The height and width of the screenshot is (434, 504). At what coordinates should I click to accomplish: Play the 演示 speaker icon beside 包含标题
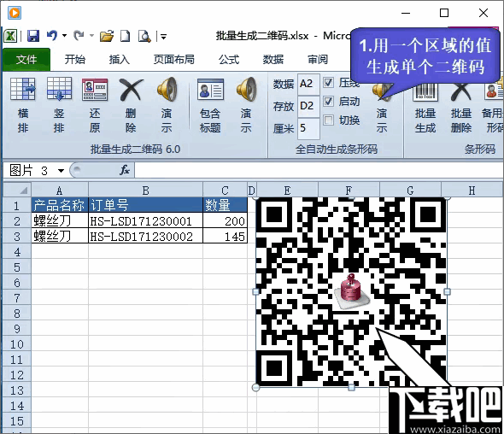246,89
